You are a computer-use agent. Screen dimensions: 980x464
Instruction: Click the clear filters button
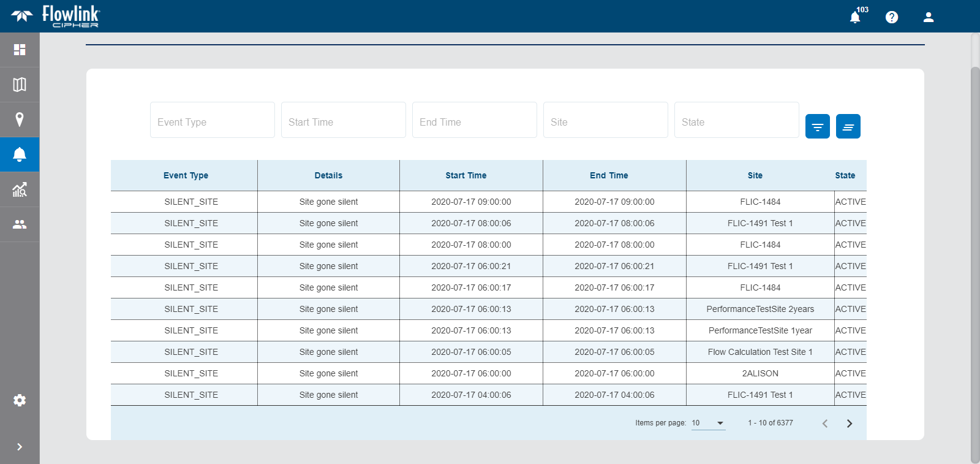click(x=848, y=127)
